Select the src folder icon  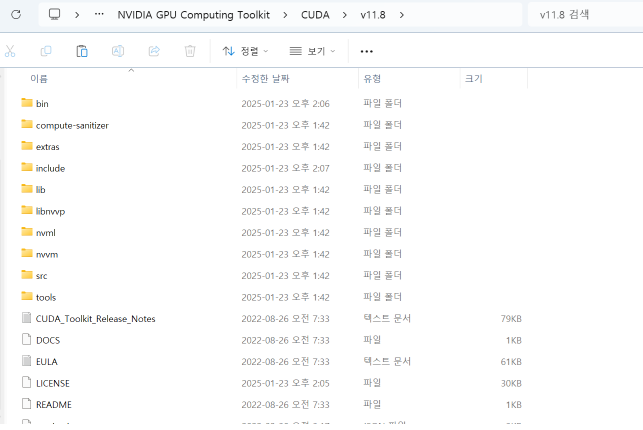[x=27, y=275]
